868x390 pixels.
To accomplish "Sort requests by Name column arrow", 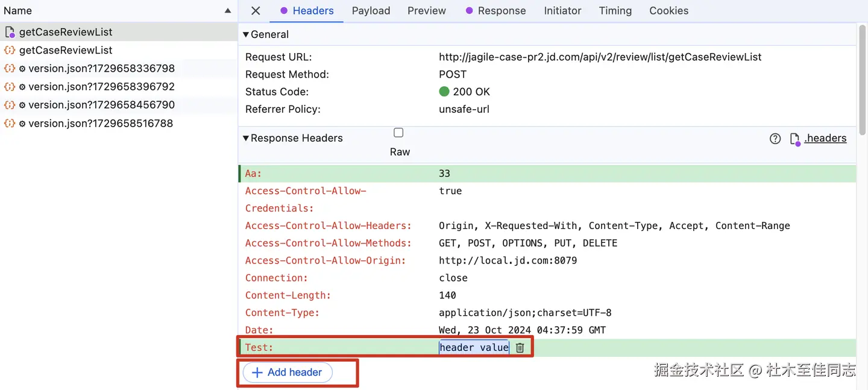I will (228, 11).
